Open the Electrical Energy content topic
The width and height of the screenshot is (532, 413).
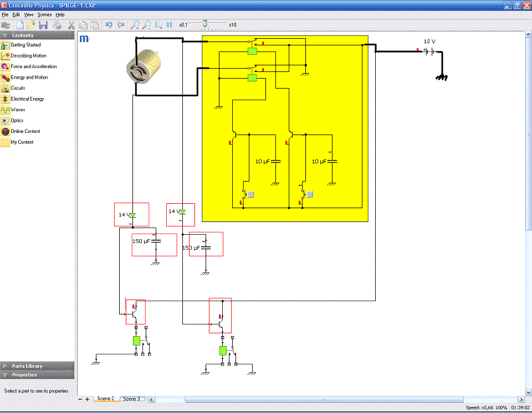[x=27, y=99]
